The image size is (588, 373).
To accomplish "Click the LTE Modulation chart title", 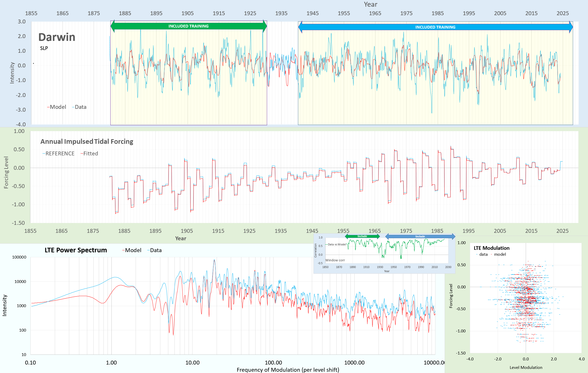I will 492,248.
